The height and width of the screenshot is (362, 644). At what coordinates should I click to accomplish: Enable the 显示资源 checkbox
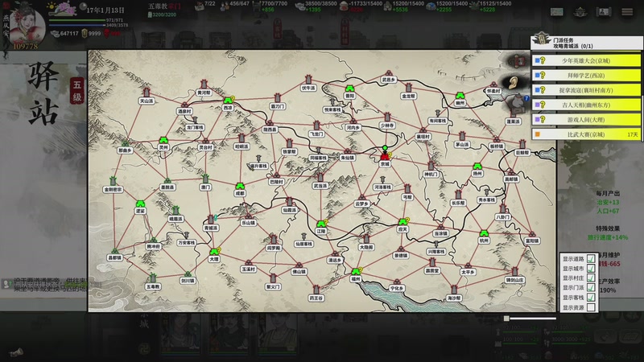point(591,307)
